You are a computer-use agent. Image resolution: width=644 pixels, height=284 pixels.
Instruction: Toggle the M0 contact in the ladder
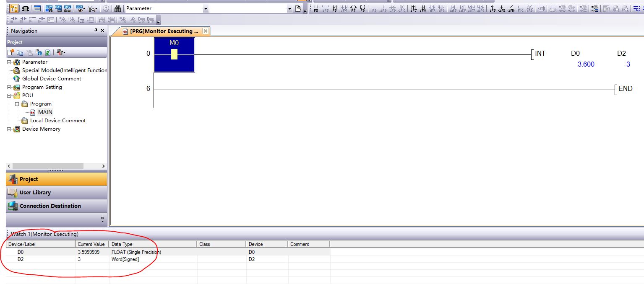174,54
